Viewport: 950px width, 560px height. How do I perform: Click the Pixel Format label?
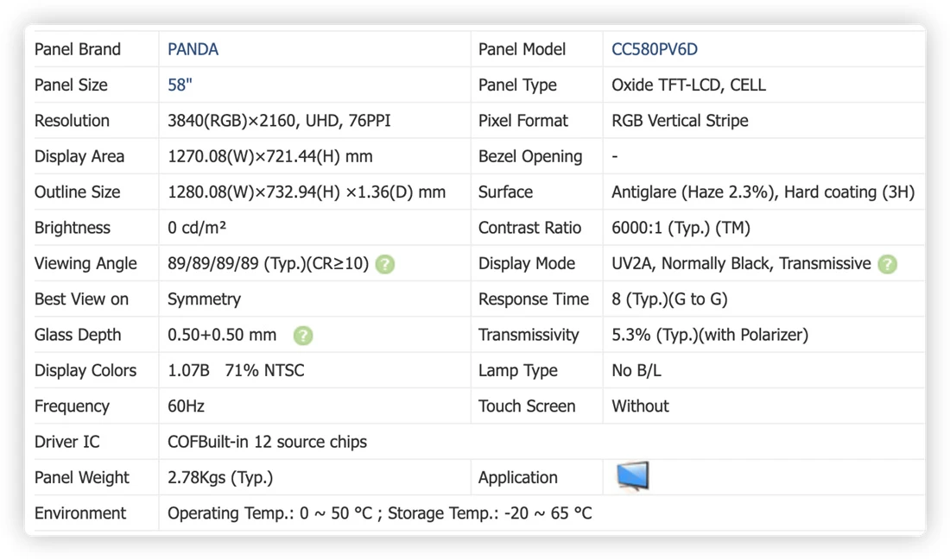[522, 121]
